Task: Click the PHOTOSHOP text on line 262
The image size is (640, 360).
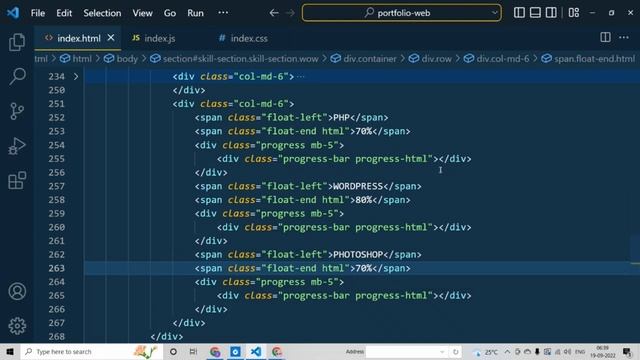Action: [358, 255]
